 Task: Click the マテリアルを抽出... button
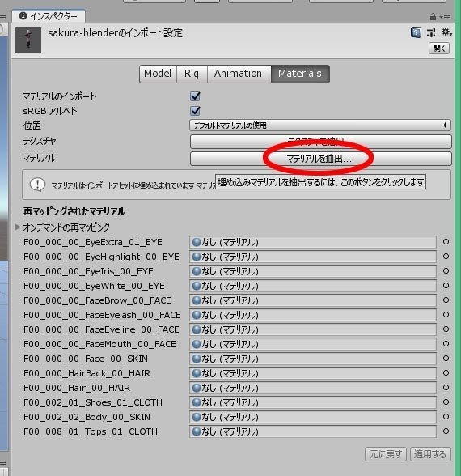320,159
